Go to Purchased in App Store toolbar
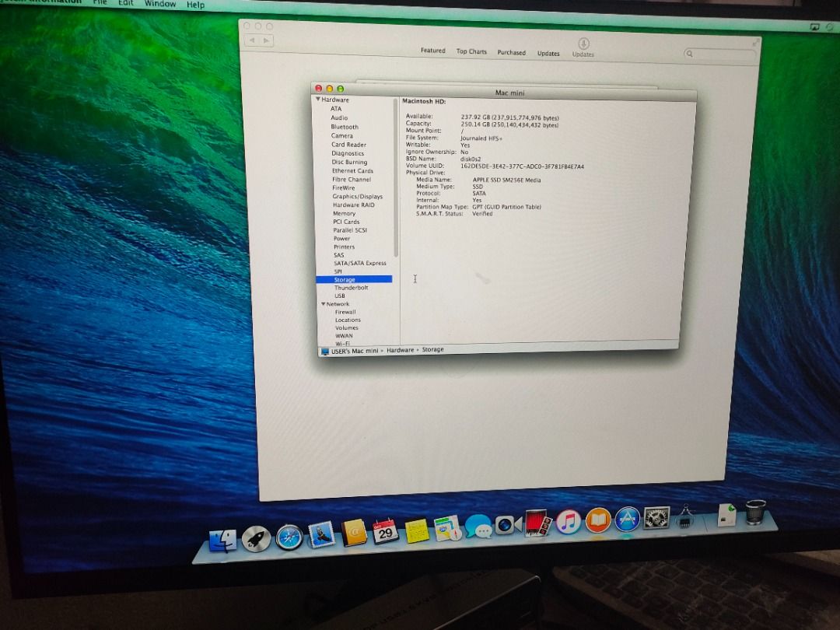Screen dimensions: 840x630 click(511, 53)
